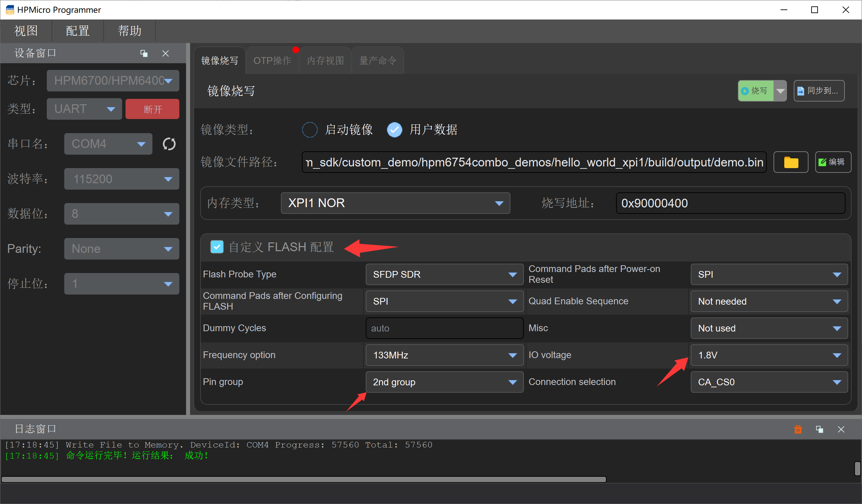Viewport: 862px width, 504px height.
Task: Open Command Pads after Configuring FLASH dropdown
Action: pyautogui.click(x=444, y=301)
